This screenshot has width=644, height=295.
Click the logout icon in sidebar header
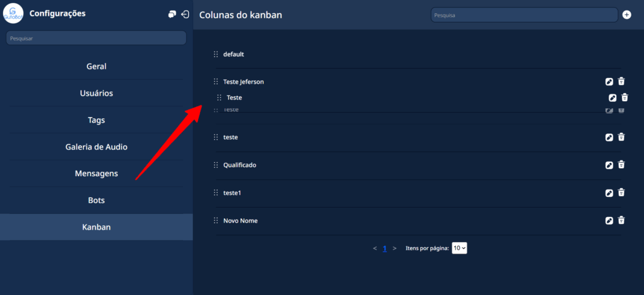coord(185,14)
